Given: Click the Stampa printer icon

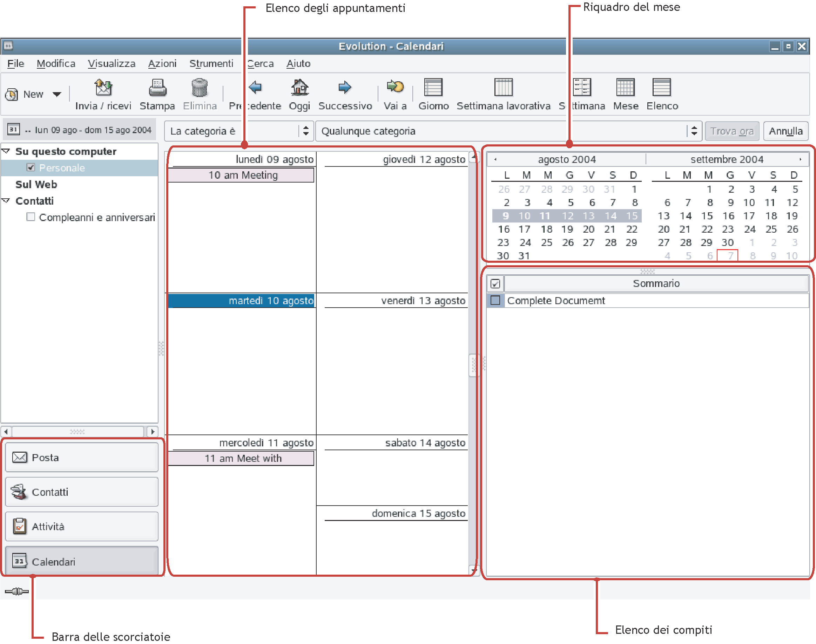Looking at the screenshot, I should point(157,88).
